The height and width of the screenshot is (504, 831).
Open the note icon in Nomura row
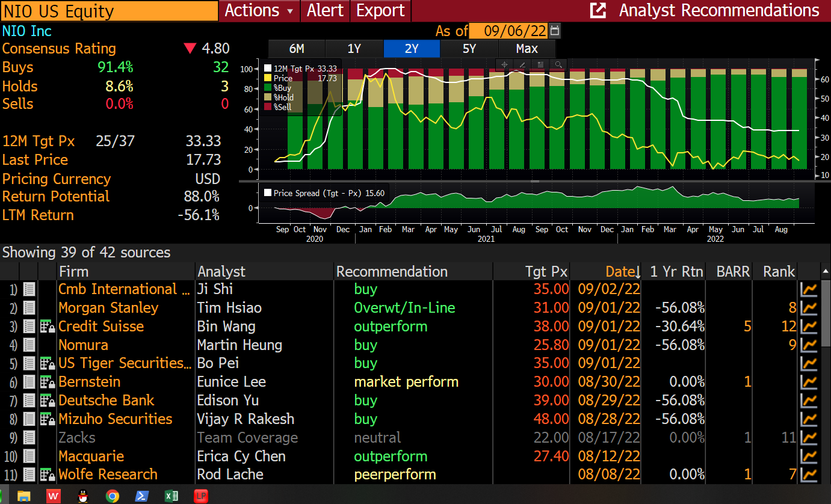click(x=29, y=345)
